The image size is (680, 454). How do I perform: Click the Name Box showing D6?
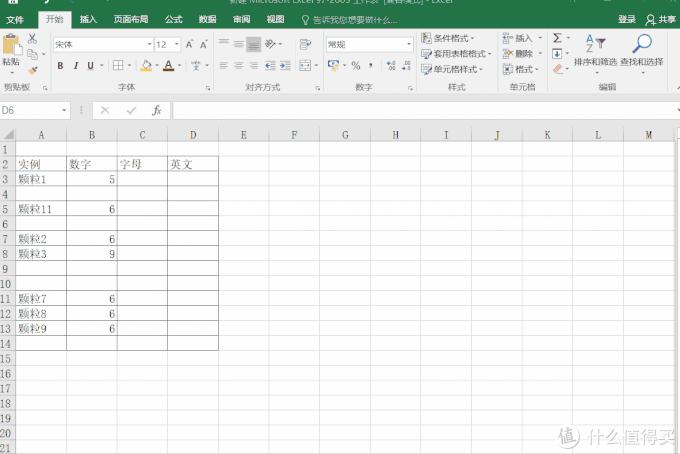35,110
